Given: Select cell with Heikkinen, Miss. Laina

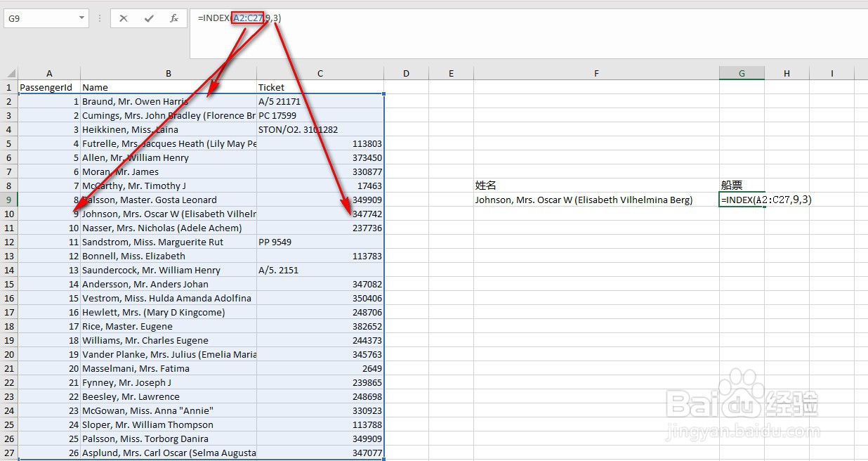Looking at the screenshot, I should point(169,129).
